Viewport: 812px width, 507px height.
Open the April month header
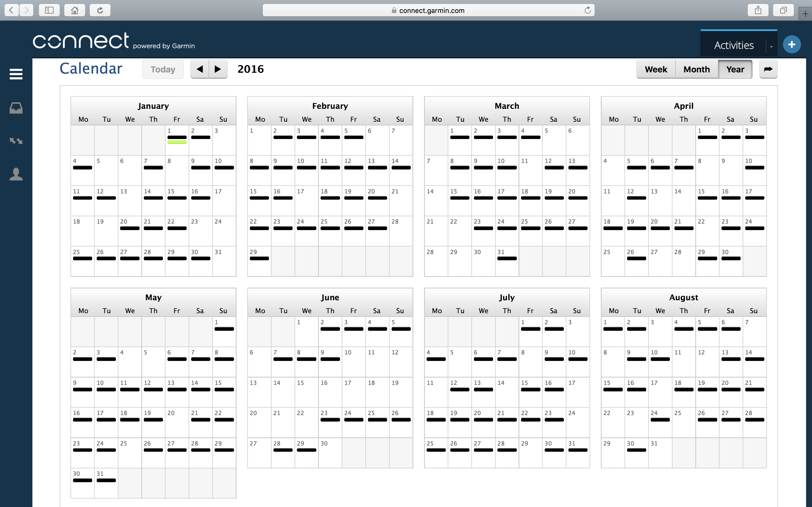[x=683, y=106]
